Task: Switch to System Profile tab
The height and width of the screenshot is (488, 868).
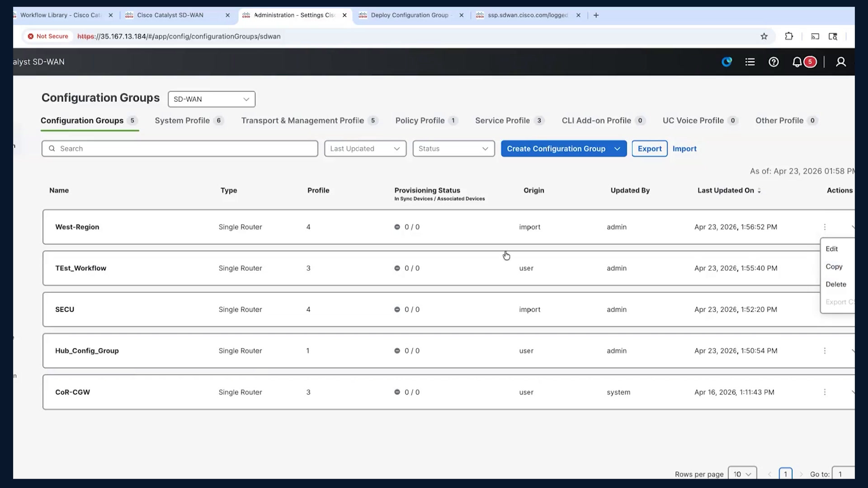Action: [189, 121]
